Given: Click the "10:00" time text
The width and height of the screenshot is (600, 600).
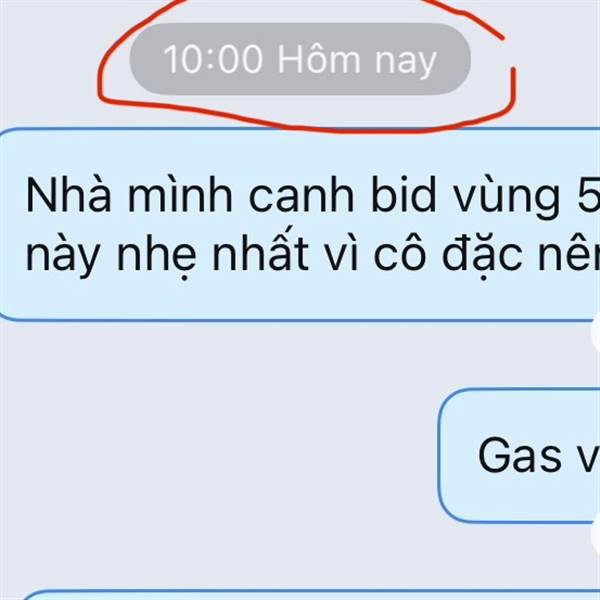Looking at the screenshot, I should click(213, 59).
